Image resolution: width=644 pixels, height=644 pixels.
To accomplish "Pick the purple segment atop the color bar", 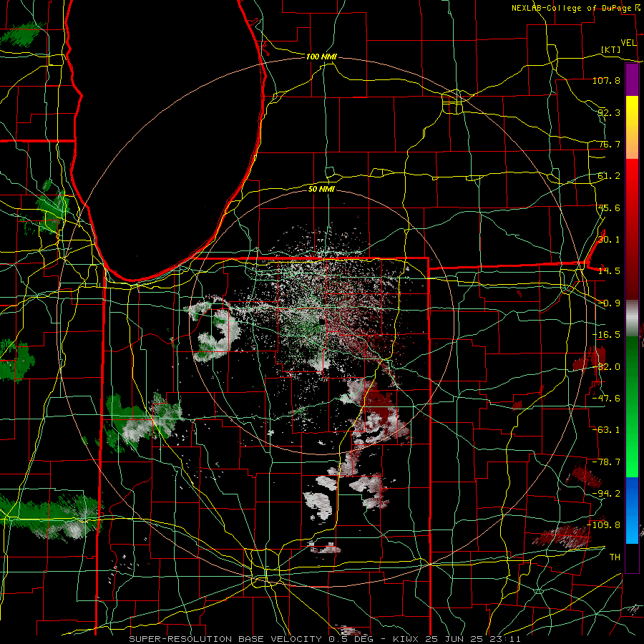I will (632, 79).
